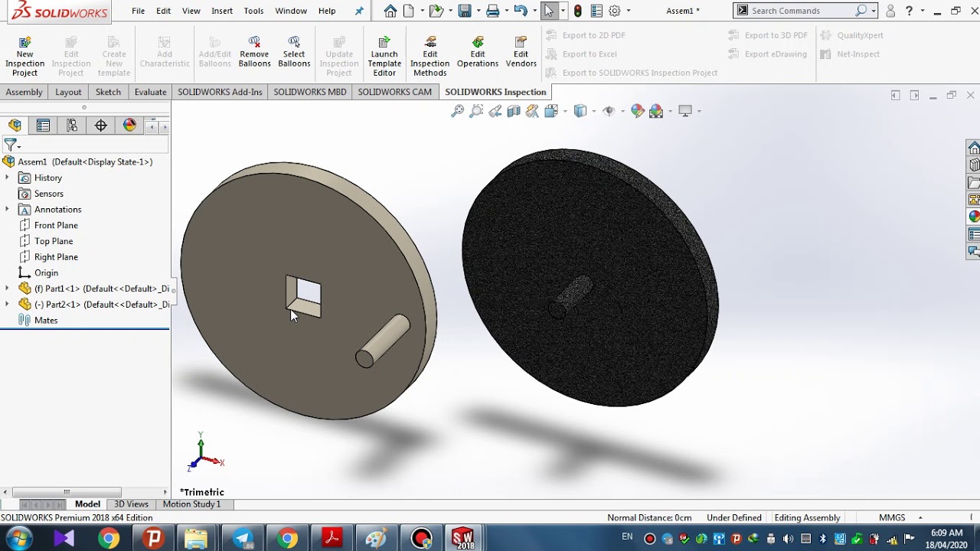The width and height of the screenshot is (980, 551).
Task: Open the DisplayManager color sphere tab
Action: pos(129,126)
